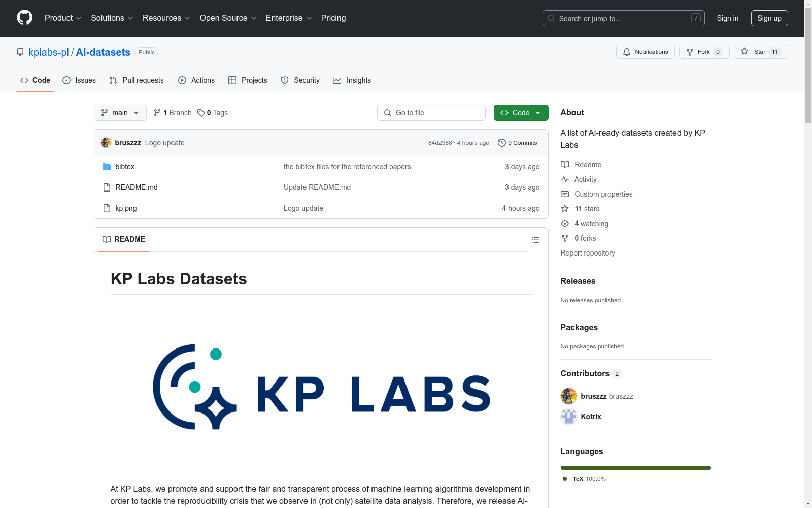Click the eye icon beside 4 watching

(x=565, y=224)
